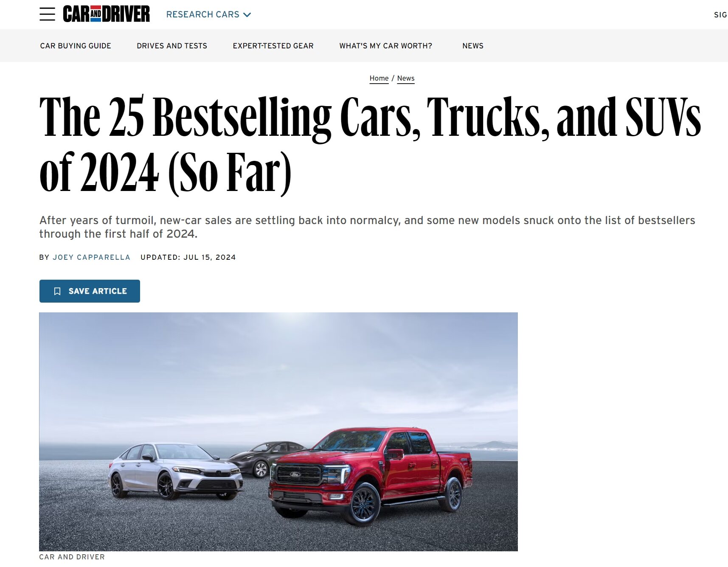Click the partially visible sign-in link
The height and width of the screenshot is (567, 728).
721,15
